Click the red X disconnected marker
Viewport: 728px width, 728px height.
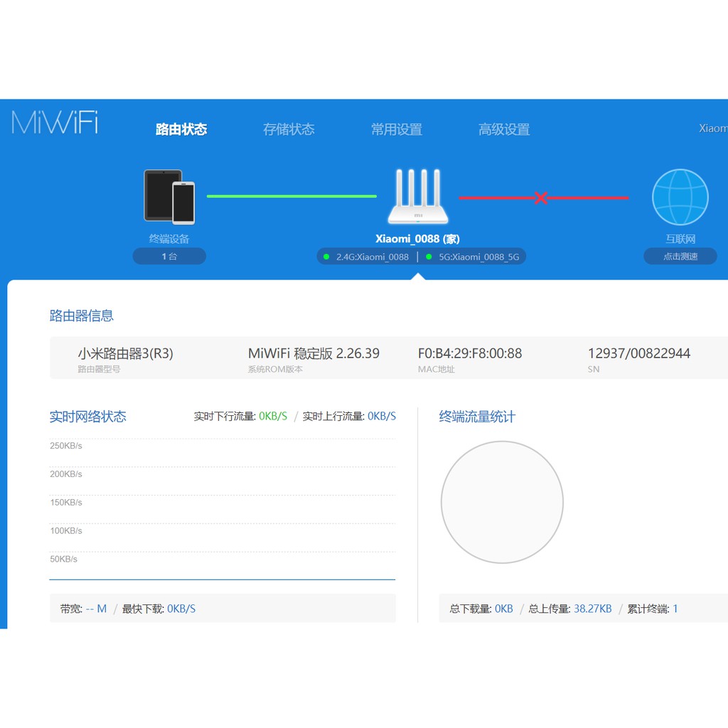pos(540,198)
